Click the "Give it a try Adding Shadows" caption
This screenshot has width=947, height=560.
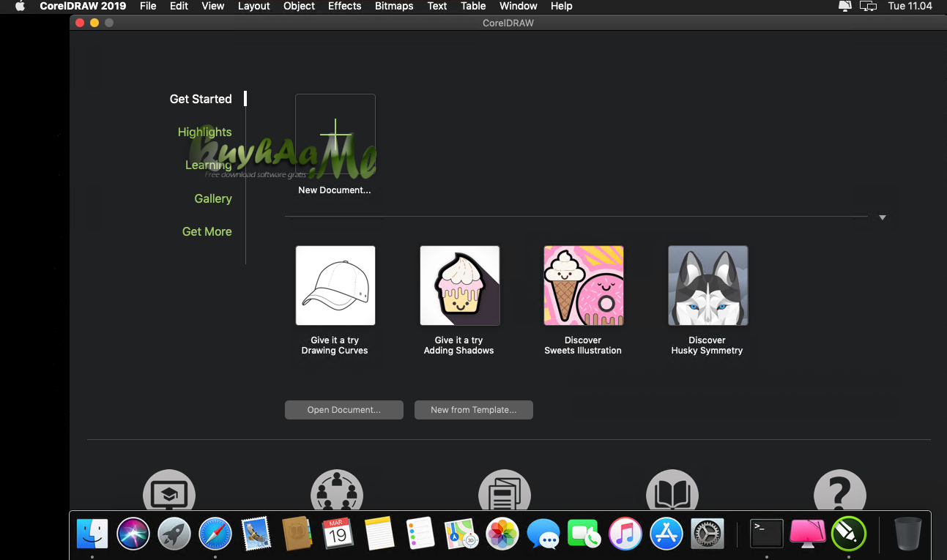click(459, 346)
